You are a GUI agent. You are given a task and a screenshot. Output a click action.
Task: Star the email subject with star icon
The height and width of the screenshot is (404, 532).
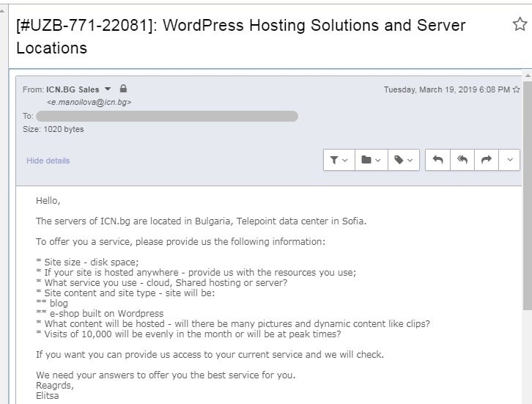[520, 24]
